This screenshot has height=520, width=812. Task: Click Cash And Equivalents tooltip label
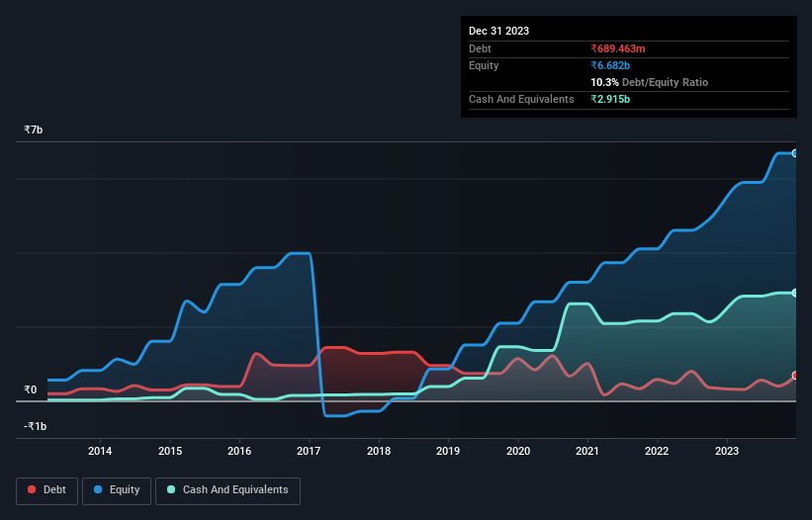point(521,99)
